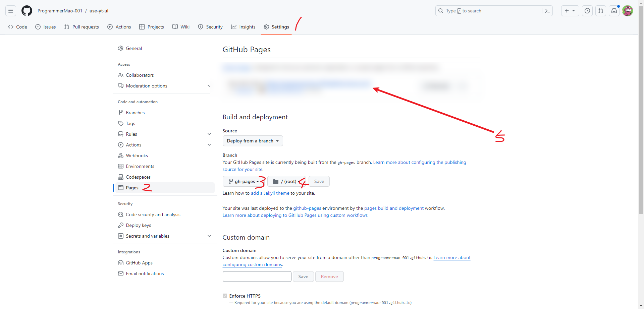644x309 pixels.
Task: Click the Codespaces icon in sidebar
Action: pos(121,177)
